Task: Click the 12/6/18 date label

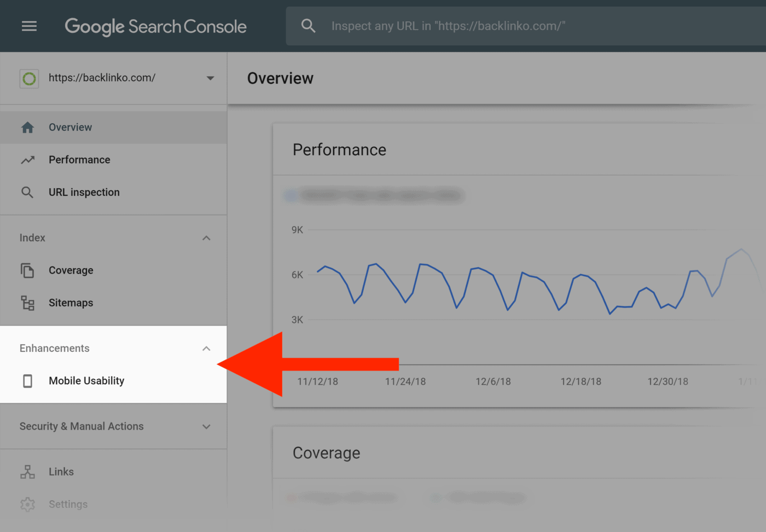Action: pyautogui.click(x=493, y=381)
